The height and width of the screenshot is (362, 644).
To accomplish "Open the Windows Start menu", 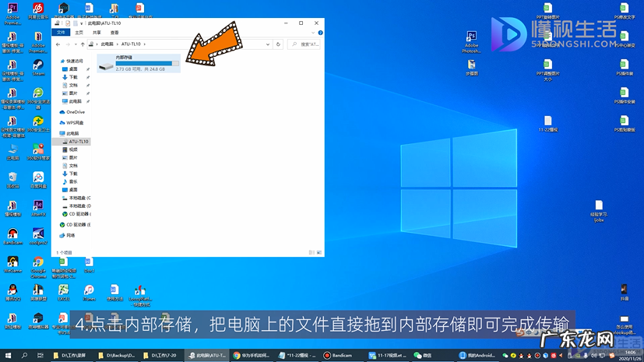I will pos(8,356).
